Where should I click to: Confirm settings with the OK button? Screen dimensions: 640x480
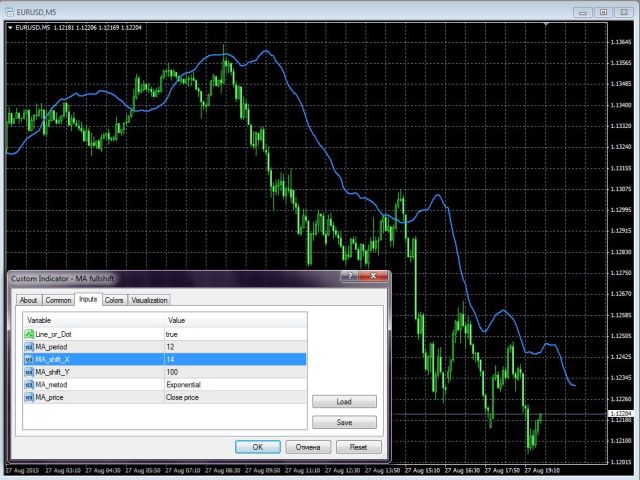click(x=257, y=447)
